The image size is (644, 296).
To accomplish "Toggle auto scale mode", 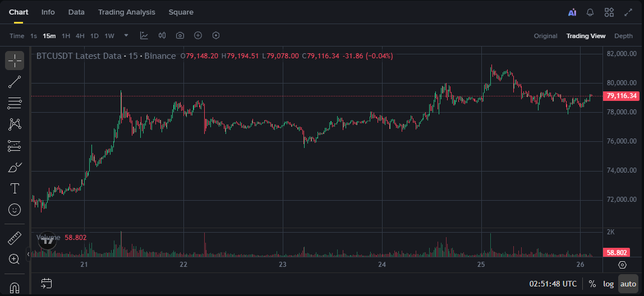I will pos(628,284).
